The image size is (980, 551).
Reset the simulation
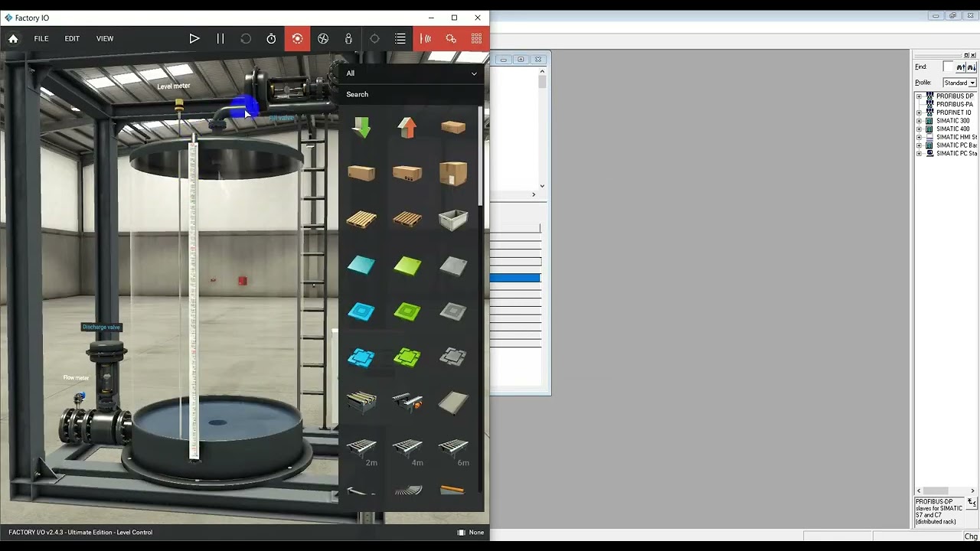246,38
